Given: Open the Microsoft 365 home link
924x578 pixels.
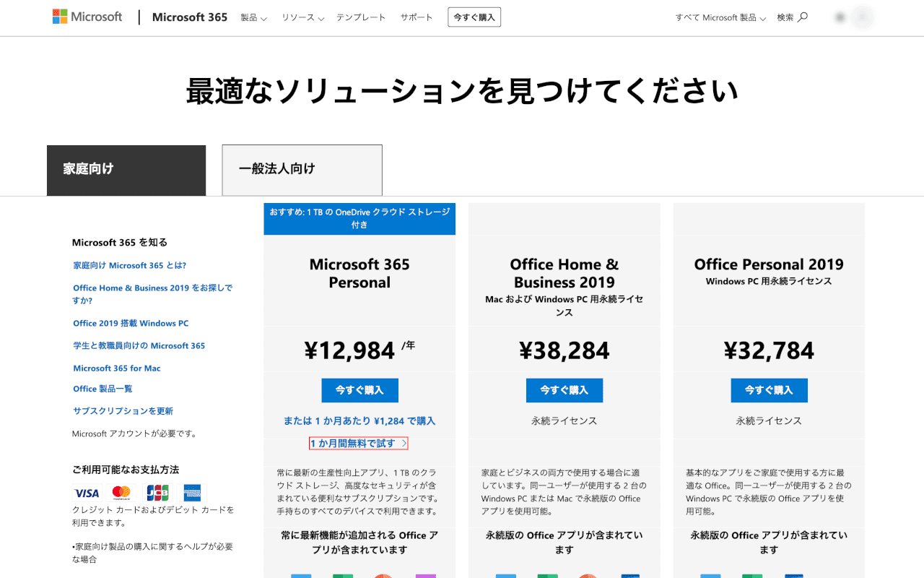Looking at the screenshot, I should (x=190, y=17).
